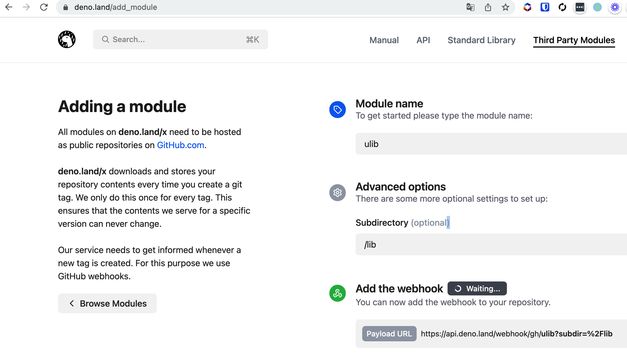Focus the Search... field
The height and width of the screenshot is (364, 627).
coord(181,39)
